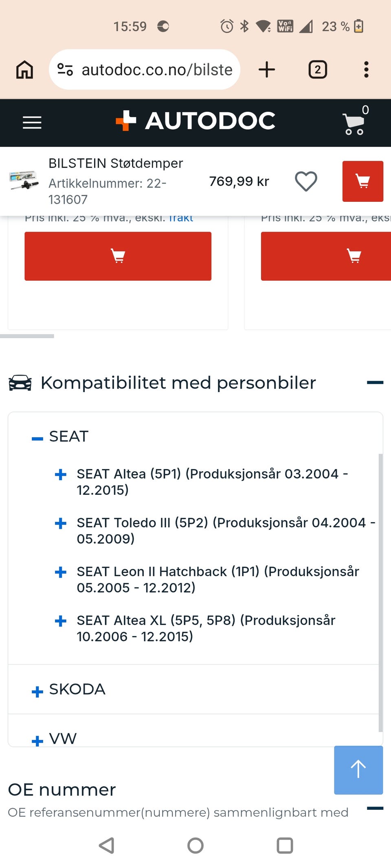Collapse the Kompatibilitet med personbiler section

coord(375,383)
